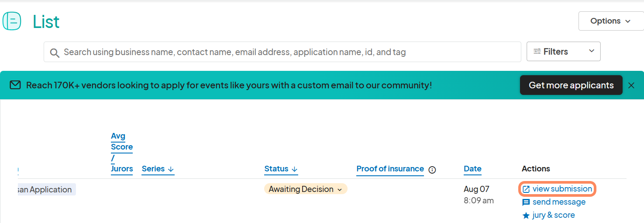Expand the Filters dropdown chevron
Viewport: 644px width, 223px height.
(x=592, y=51)
